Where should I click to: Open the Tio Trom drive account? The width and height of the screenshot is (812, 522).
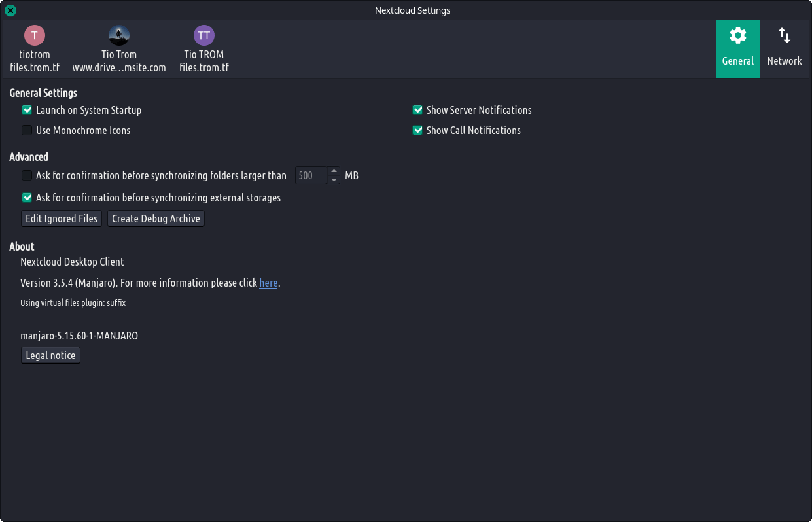pos(119,35)
